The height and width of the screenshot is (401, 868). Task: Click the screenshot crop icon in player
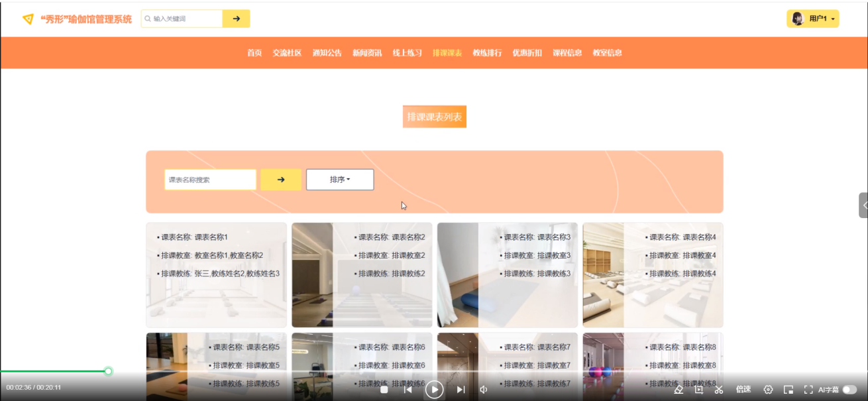pos(698,390)
